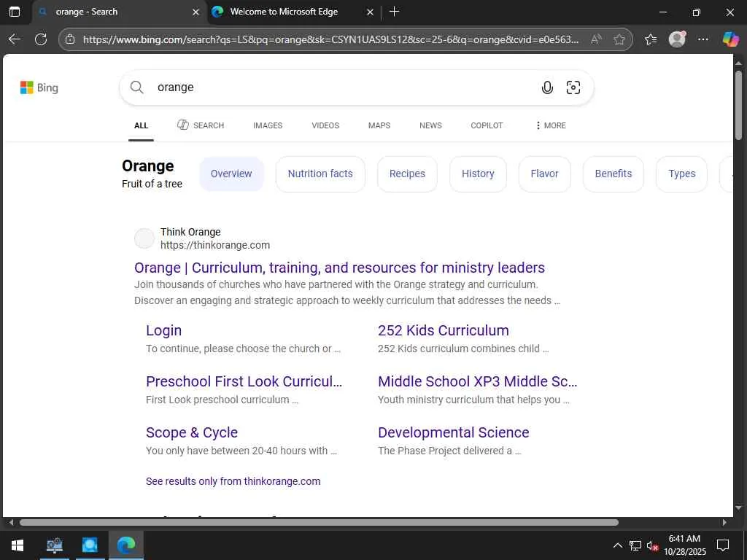This screenshot has height=560, width=747.
Task: Open Preschool First Look Curriculum link
Action: 244,381
